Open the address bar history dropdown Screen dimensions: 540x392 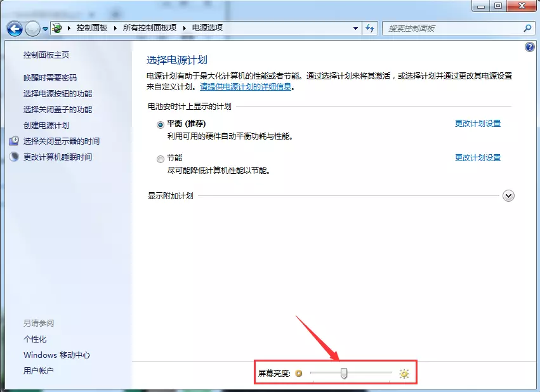(x=355, y=29)
